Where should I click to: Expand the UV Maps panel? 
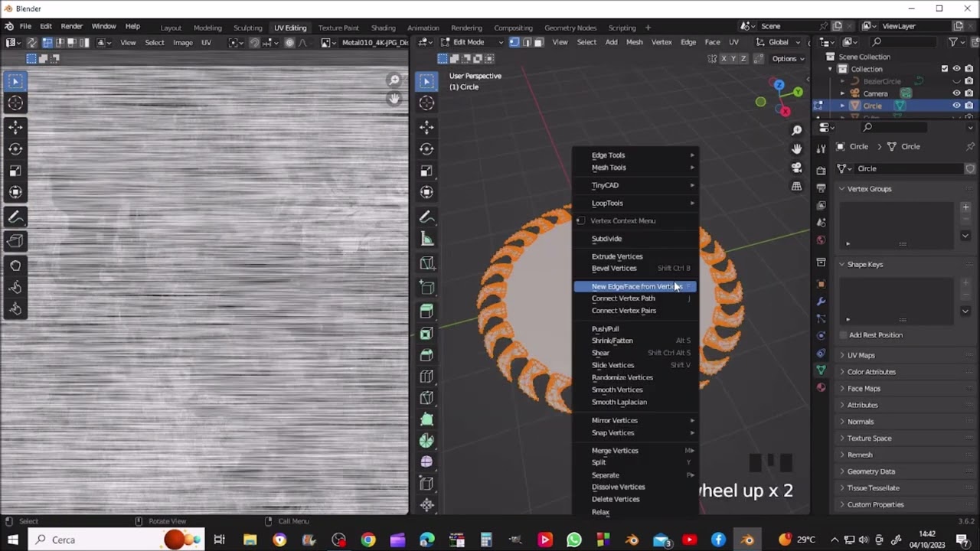click(x=861, y=355)
